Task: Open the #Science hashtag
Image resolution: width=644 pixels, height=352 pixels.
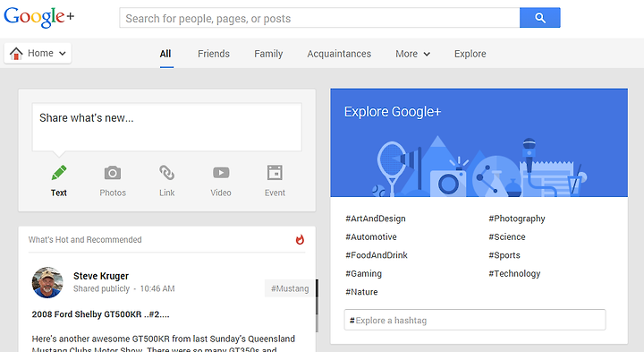Action: pos(507,236)
